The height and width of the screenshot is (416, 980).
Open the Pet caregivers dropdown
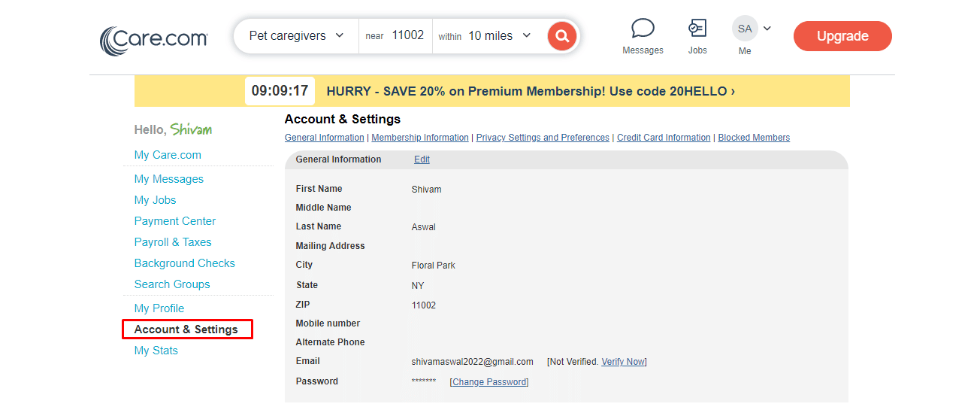[296, 35]
